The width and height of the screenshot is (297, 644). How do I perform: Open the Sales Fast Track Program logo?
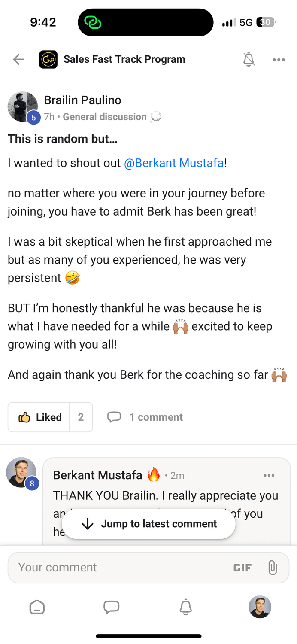[48, 59]
